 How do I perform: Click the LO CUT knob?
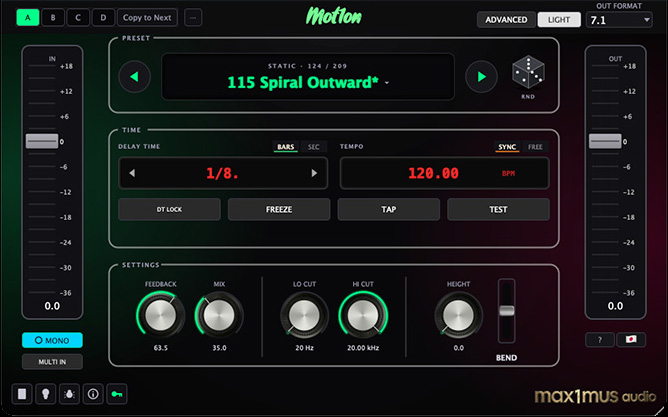tap(304, 316)
